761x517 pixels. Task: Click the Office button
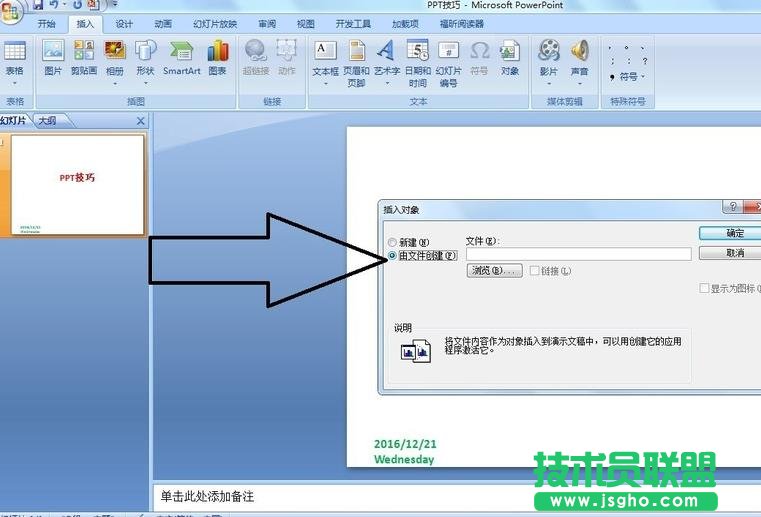tap(11, 11)
